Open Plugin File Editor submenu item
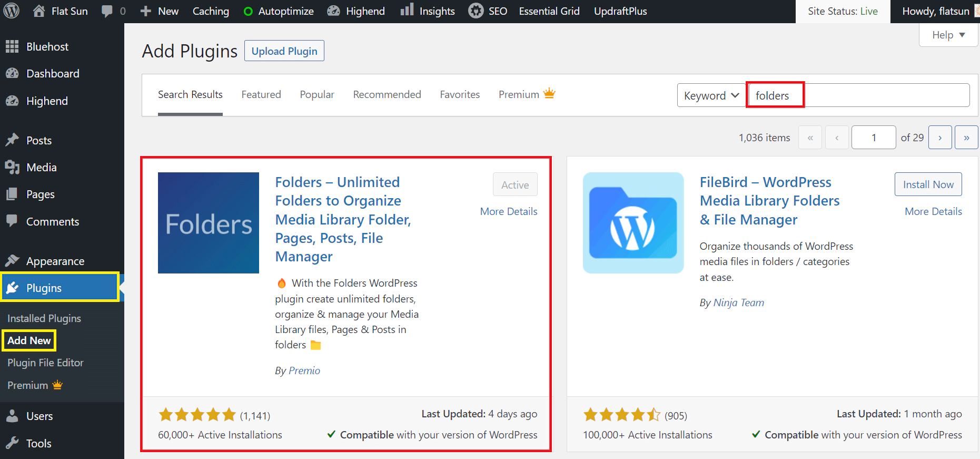The image size is (980, 459). tap(45, 363)
